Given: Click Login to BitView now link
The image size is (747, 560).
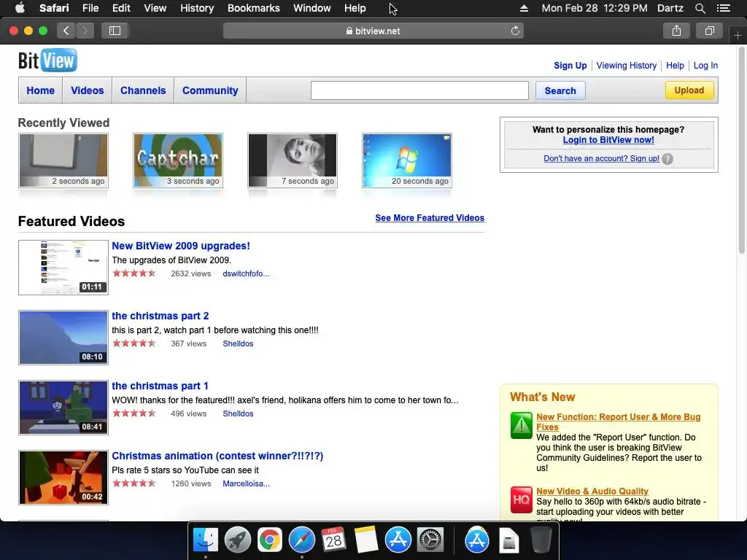Looking at the screenshot, I should (608, 140).
